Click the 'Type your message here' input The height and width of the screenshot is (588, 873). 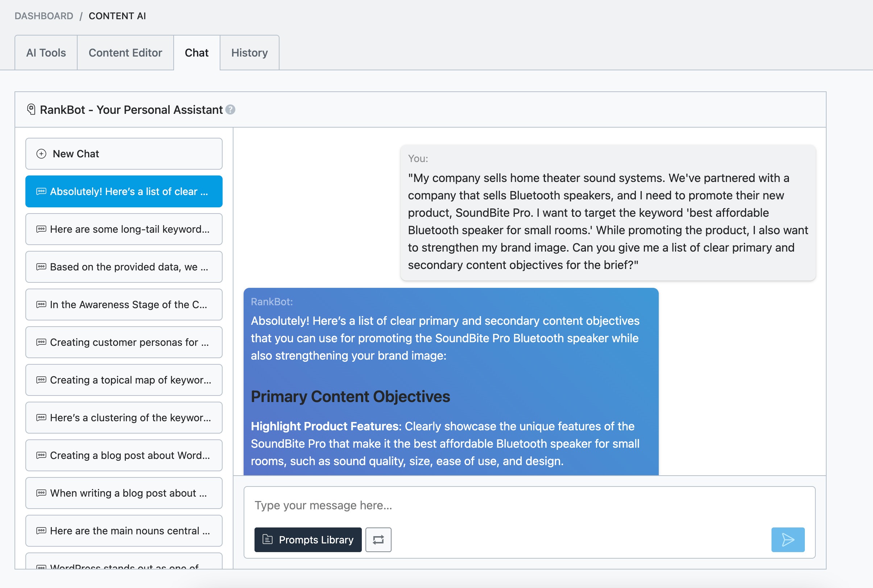[529, 505]
